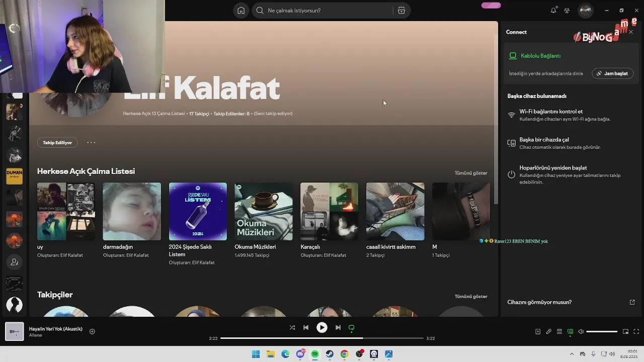Open the 'uy' playlist cover
The height and width of the screenshot is (362, 644).
(66, 211)
